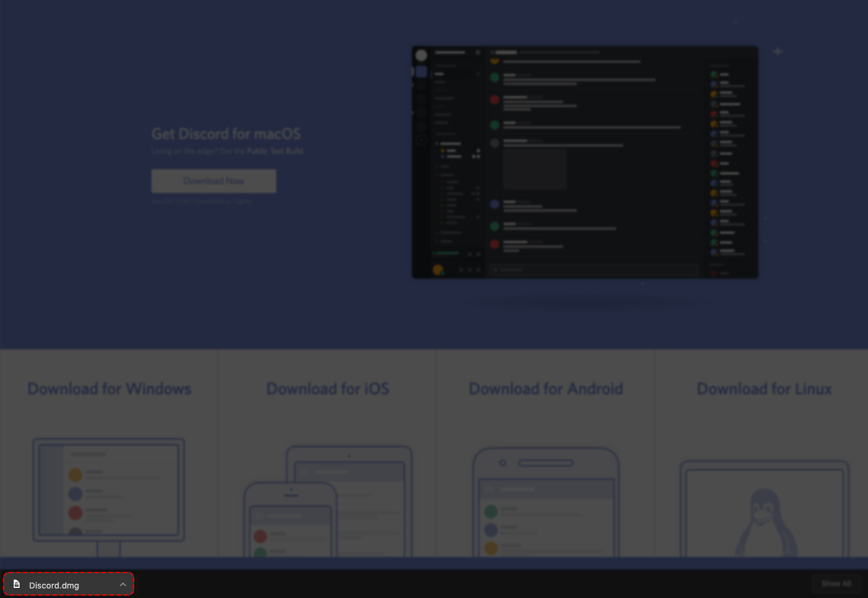Image resolution: width=868 pixels, height=598 pixels.
Task: Select Download for Windows heading
Action: pos(109,389)
